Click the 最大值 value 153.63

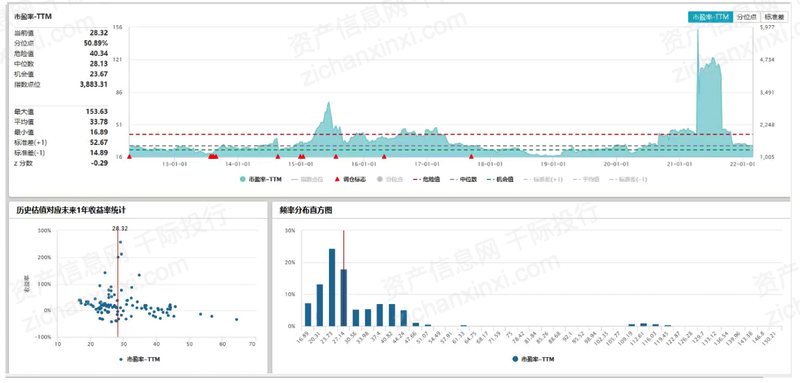coord(97,111)
